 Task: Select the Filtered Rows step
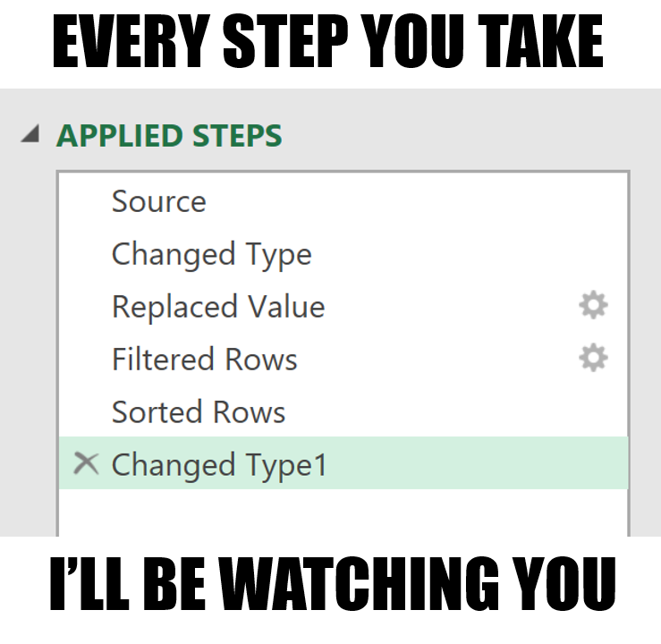[204, 360]
